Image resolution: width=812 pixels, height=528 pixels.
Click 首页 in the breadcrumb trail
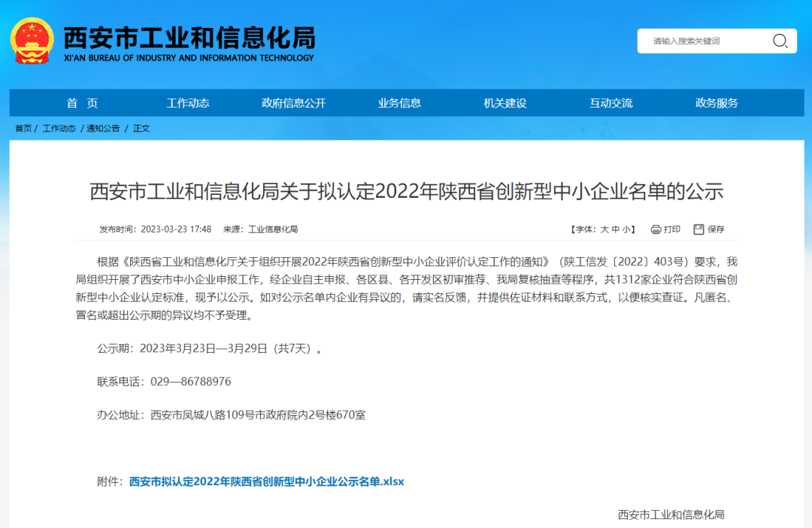click(x=23, y=129)
